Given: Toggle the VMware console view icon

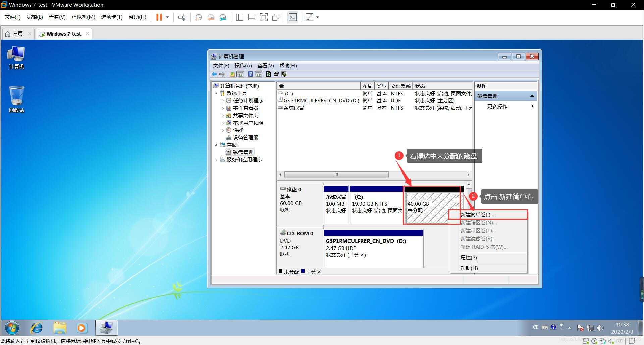Looking at the screenshot, I should [292, 17].
